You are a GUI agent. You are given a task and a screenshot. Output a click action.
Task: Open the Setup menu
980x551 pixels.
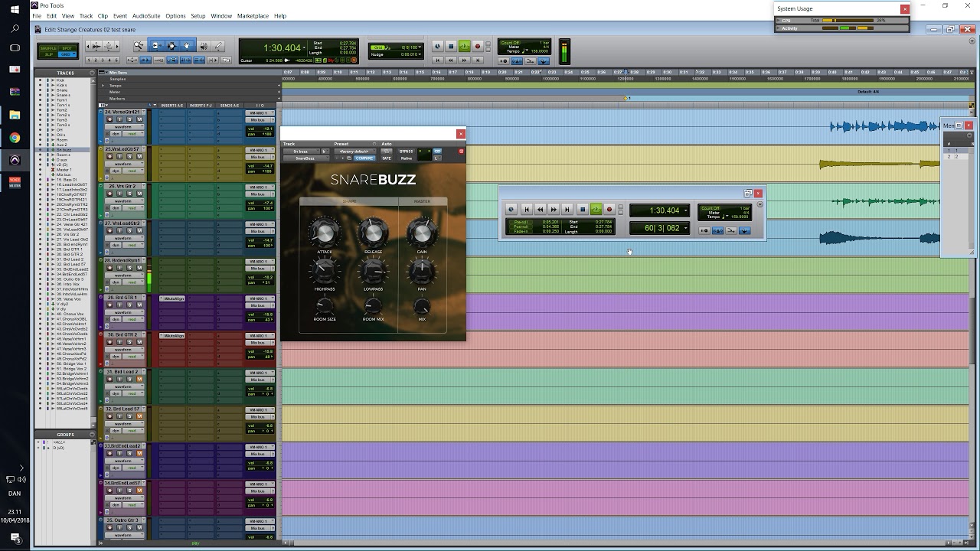[x=198, y=15]
